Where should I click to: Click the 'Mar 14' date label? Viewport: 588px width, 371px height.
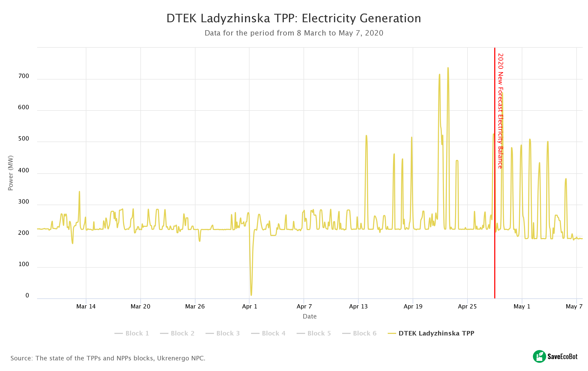86,307
